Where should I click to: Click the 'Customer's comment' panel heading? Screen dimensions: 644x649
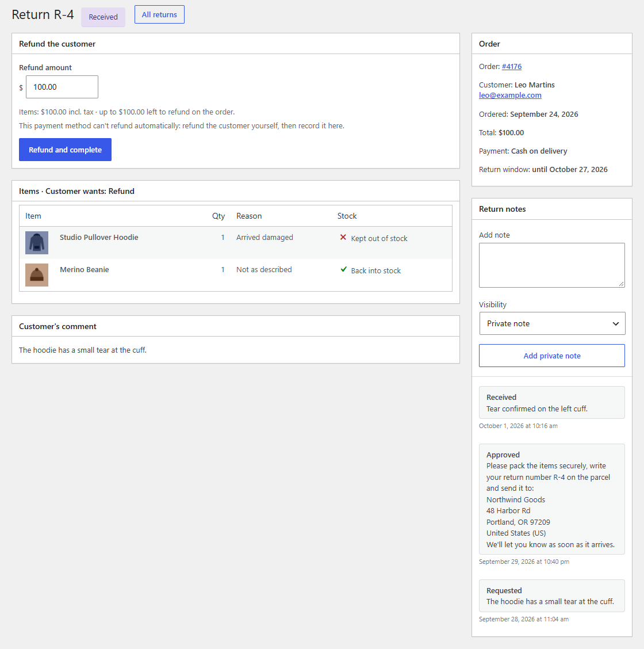(57, 326)
